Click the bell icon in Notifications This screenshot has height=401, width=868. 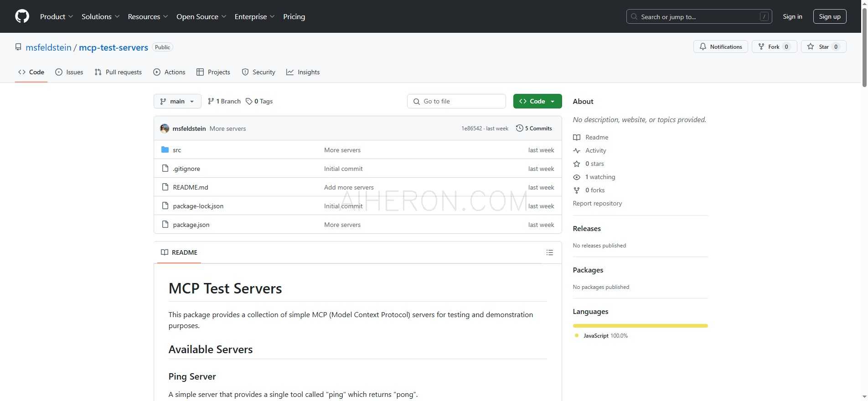point(703,46)
